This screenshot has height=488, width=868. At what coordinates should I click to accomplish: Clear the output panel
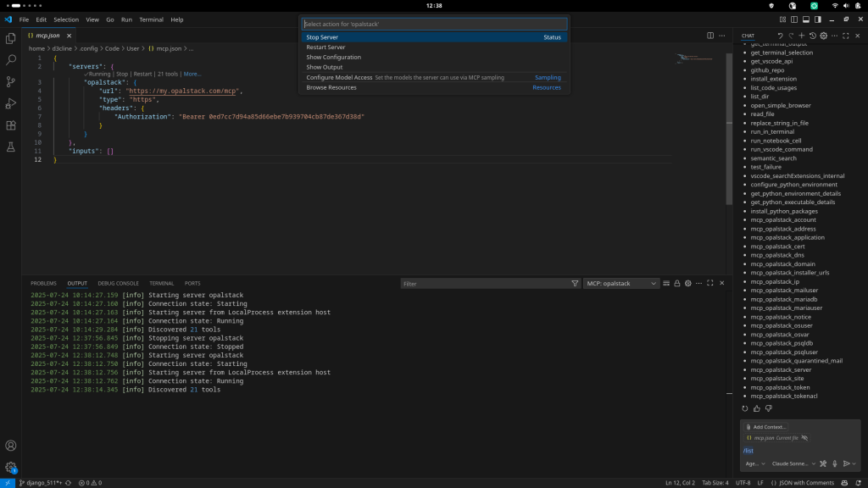[x=666, y=283]
